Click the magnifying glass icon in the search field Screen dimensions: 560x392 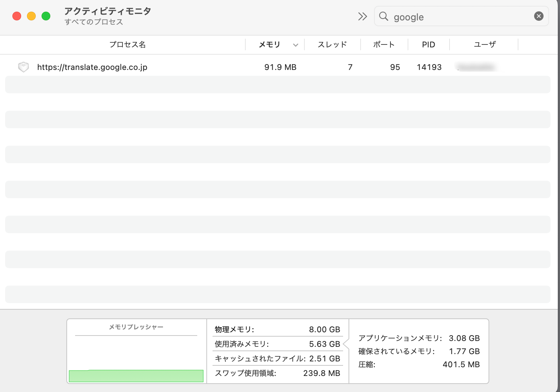tap(383, 16)
